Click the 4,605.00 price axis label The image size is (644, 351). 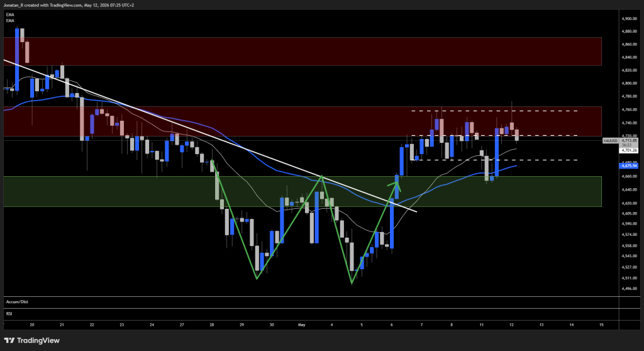click(629, 214)
